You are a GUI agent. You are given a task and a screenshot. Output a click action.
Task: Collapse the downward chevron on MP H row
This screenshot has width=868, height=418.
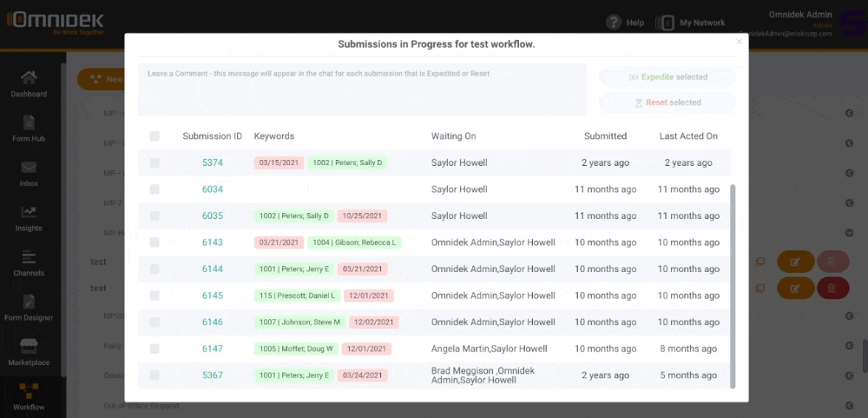849,233
